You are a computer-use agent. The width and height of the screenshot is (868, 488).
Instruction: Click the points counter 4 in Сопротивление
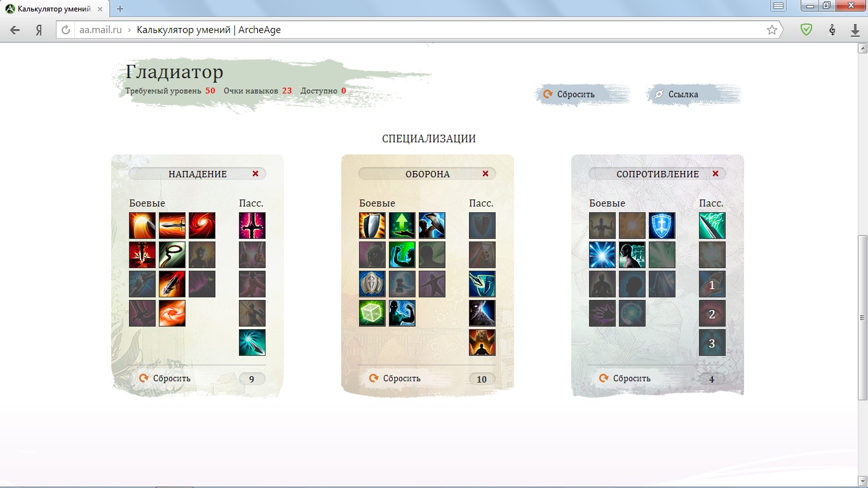point(712,379)
